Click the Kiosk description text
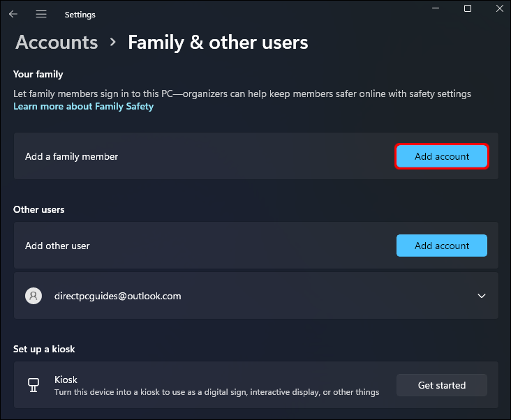 click(216, 392)
